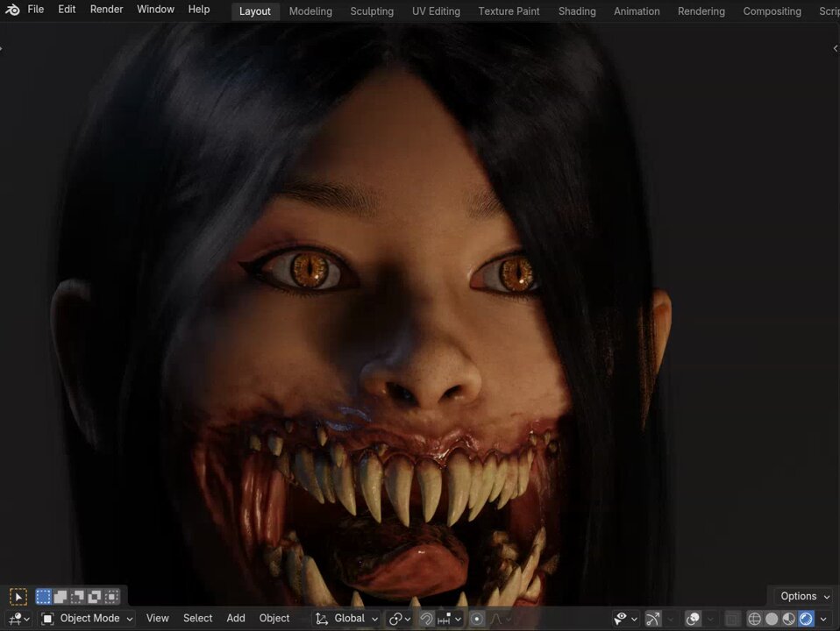Choose the Intersect selection mode icon

click(112, 596)
